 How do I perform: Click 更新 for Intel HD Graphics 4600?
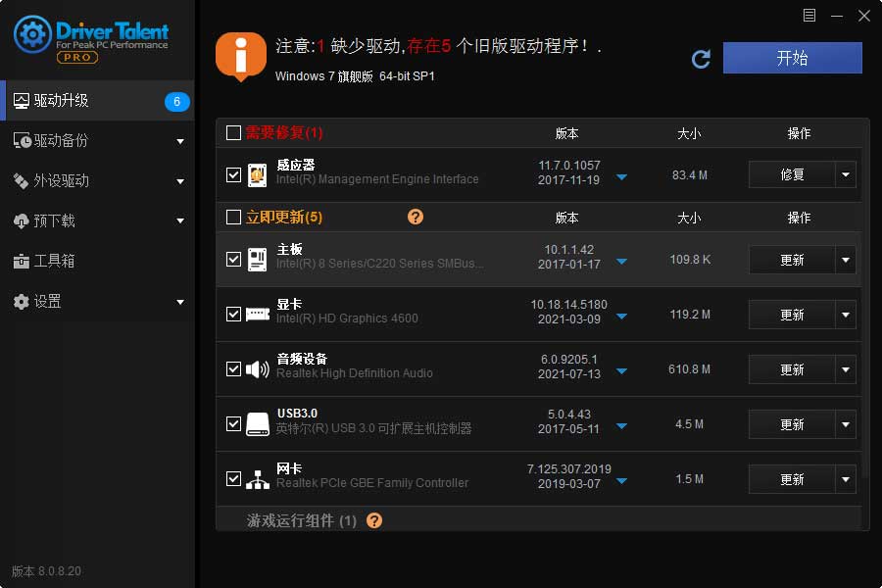792,315
